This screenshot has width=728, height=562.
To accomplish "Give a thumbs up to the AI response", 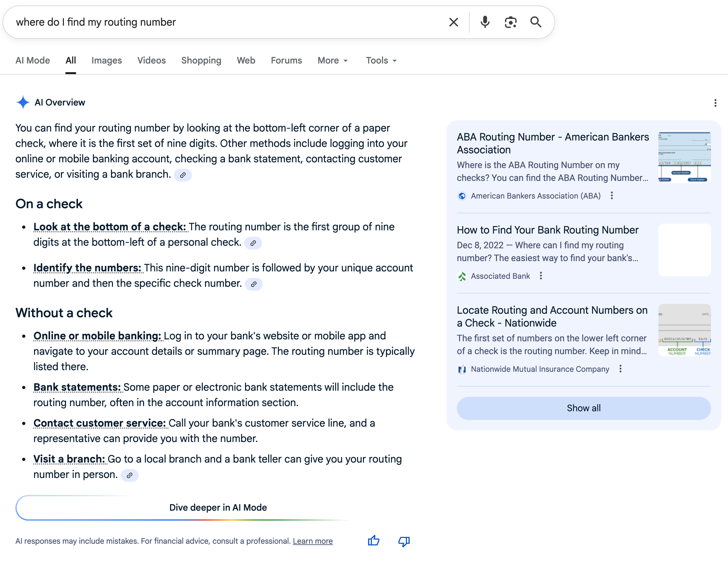I will click(x=374, y=541).
